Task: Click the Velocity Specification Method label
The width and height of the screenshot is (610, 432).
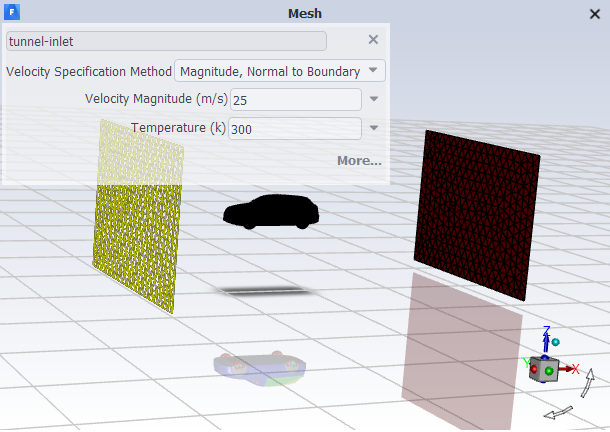Action: 89,72
